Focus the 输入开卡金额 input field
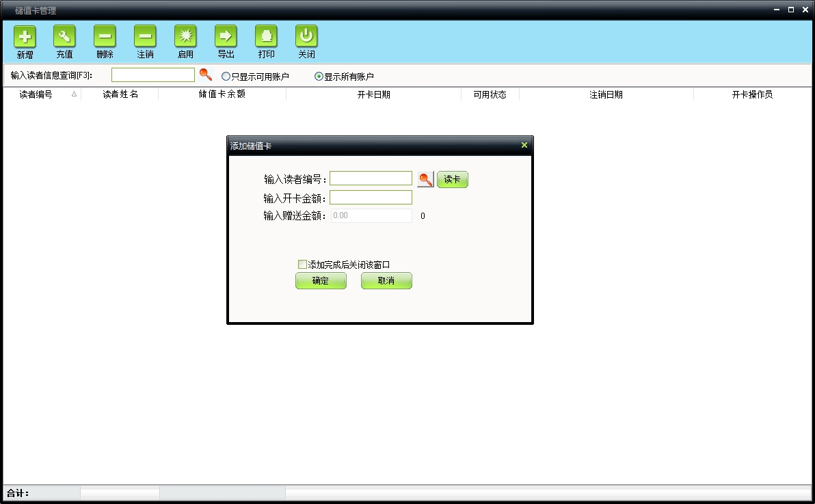The width and height of the screenshot is (815, 504). (371, 198)
